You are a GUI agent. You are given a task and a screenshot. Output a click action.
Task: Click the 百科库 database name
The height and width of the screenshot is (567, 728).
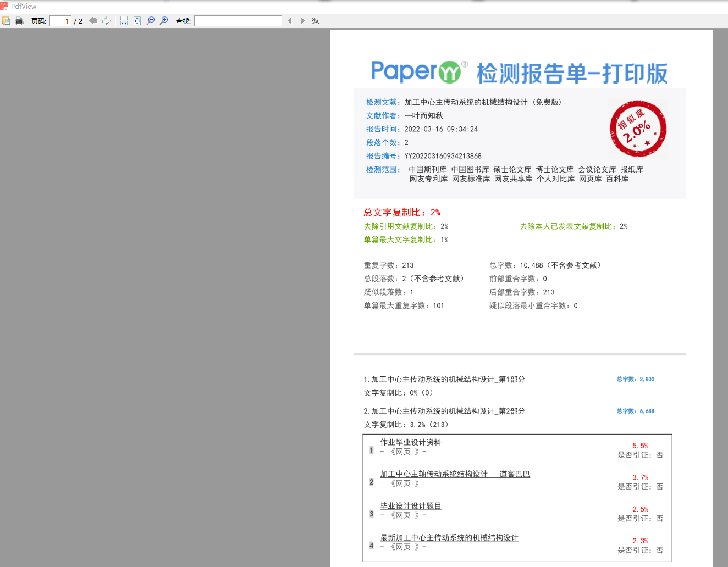[617, 179]
